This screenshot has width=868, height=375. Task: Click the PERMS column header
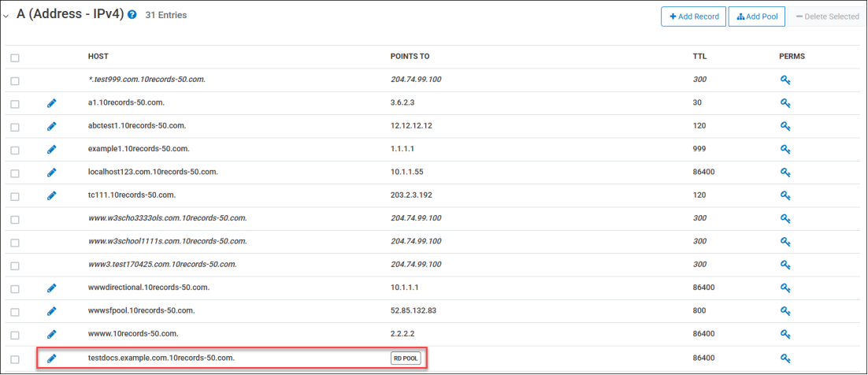tap(792, 57)
